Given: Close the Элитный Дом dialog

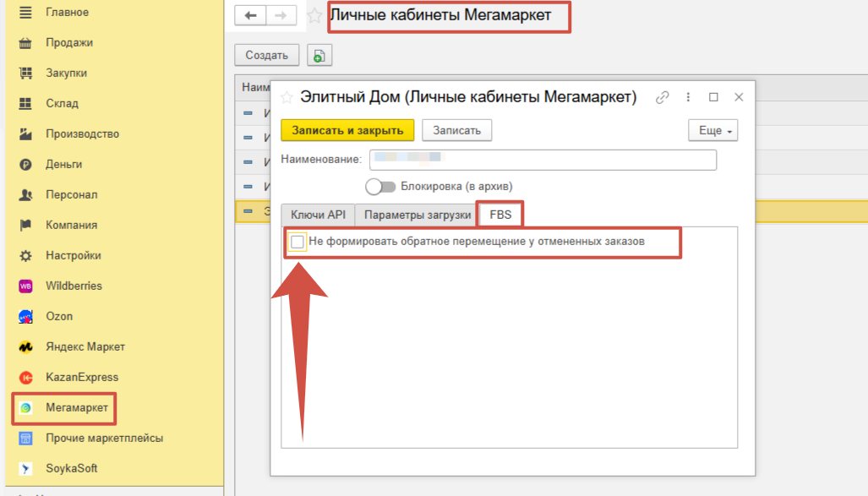Looking at the screenshot, I should (x=739, y=97).
